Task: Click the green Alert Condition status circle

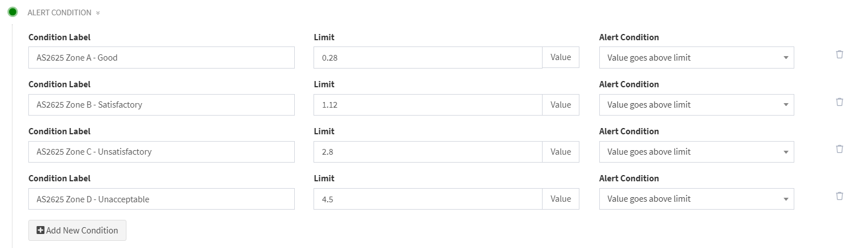Action: click(x=13, y=12)
